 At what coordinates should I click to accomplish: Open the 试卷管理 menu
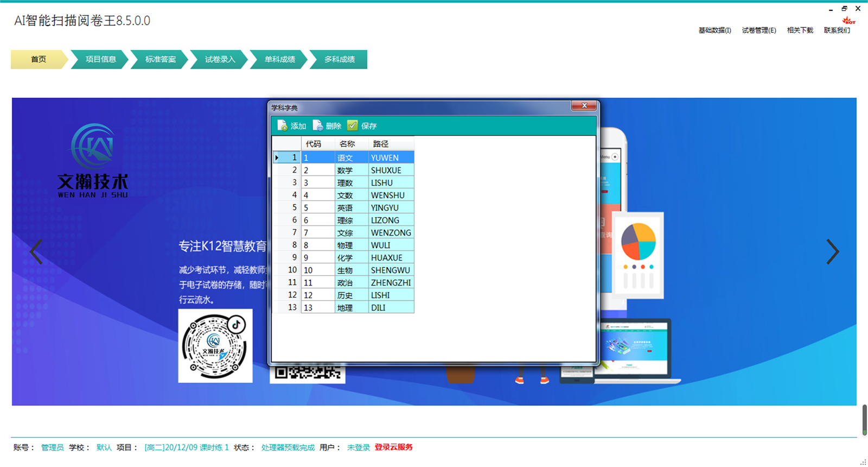pyautogui.click(x=758, y=30)
